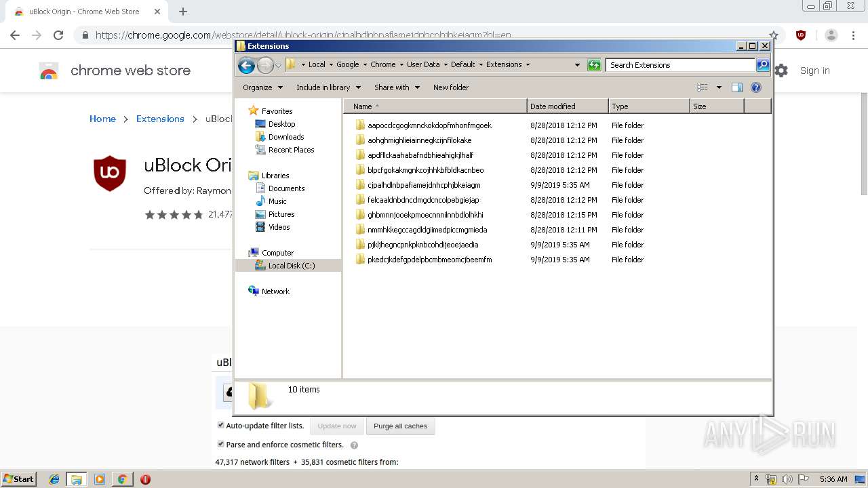This screenshot has height=488, width=868.
Task: Select folder pkedcjkdefgpdelpbcmbmeomcjbeemfm
Action: coord(429,260)
